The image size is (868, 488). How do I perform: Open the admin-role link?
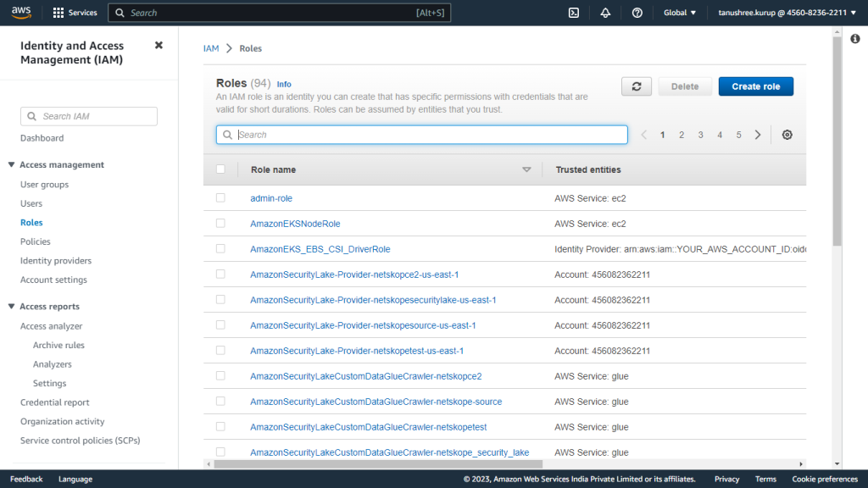[271, 198]
